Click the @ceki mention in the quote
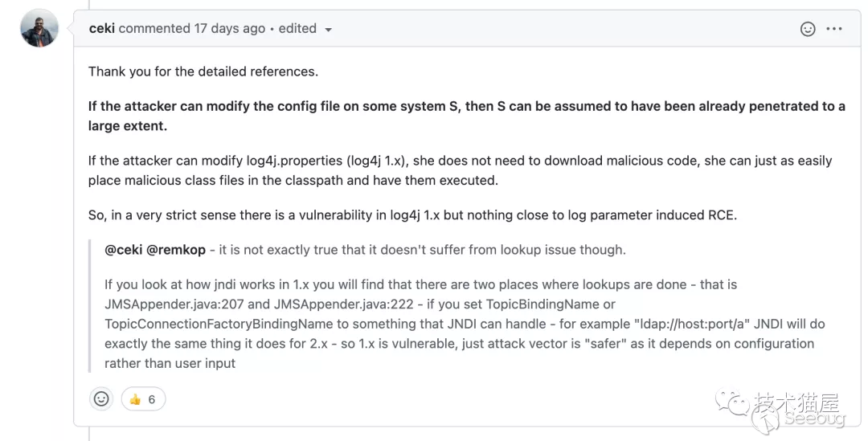This screenshot has width=868, height=441. [124, 250]
